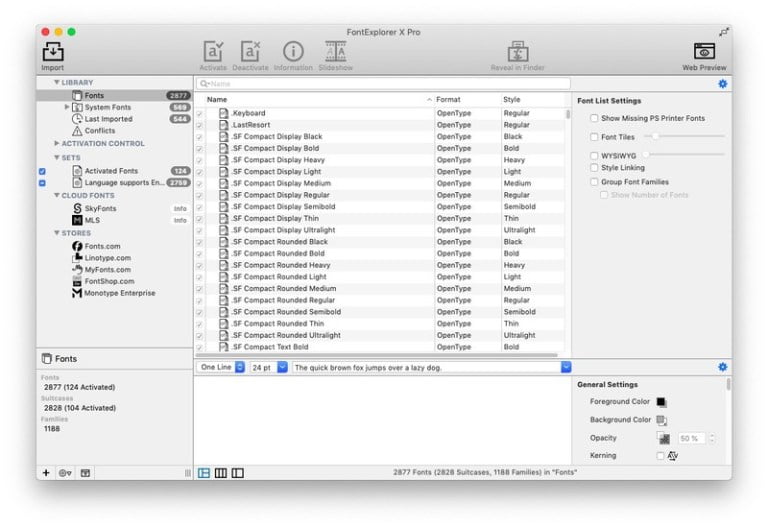The image size is (768, 528).
Task: Expand the System Fonts tree item
Action: (67, 107)
